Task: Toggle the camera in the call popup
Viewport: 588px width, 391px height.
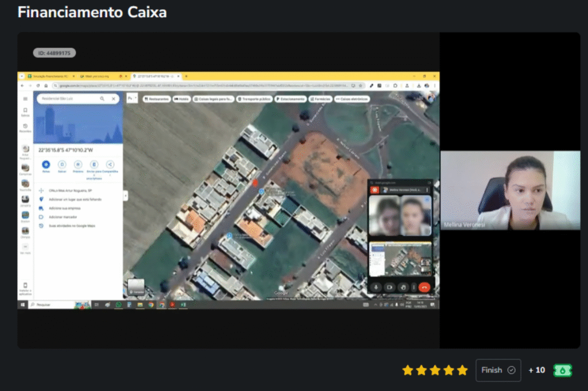Action: pos(389,287)
